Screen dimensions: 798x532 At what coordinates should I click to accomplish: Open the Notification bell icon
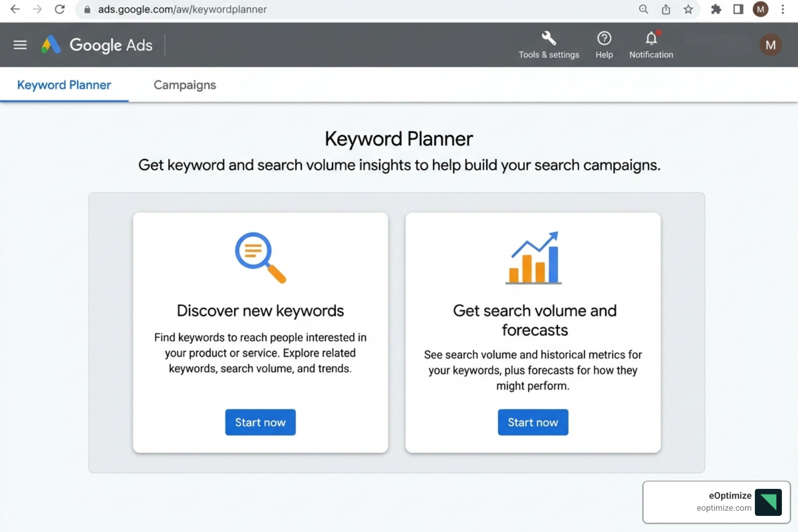tap(651, 38)
